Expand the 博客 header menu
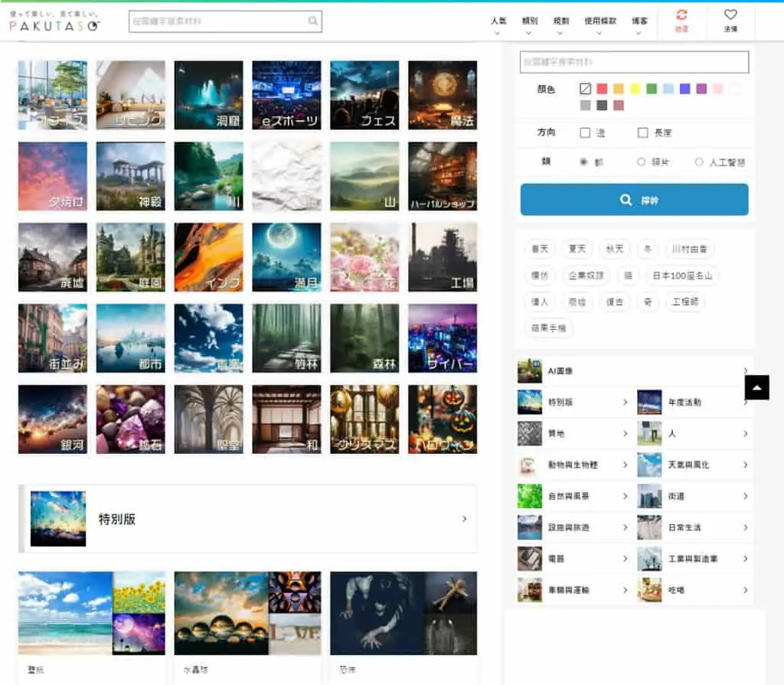Screen dimensions: 784x685 (x=639, y=25)
